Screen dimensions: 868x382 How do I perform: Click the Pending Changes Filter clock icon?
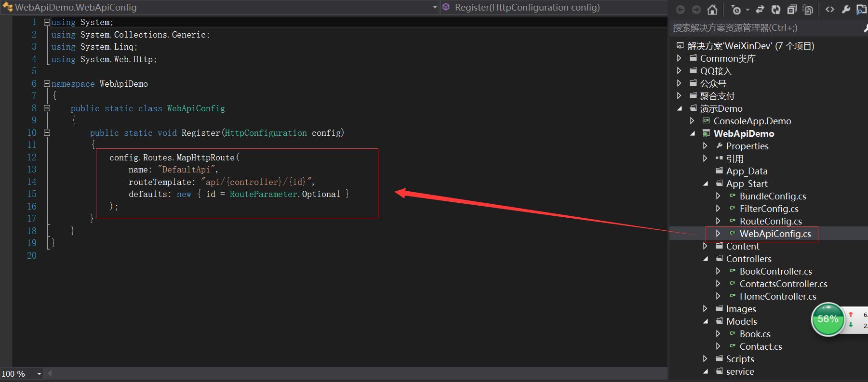pyautogui.click(x=736, y=9)
